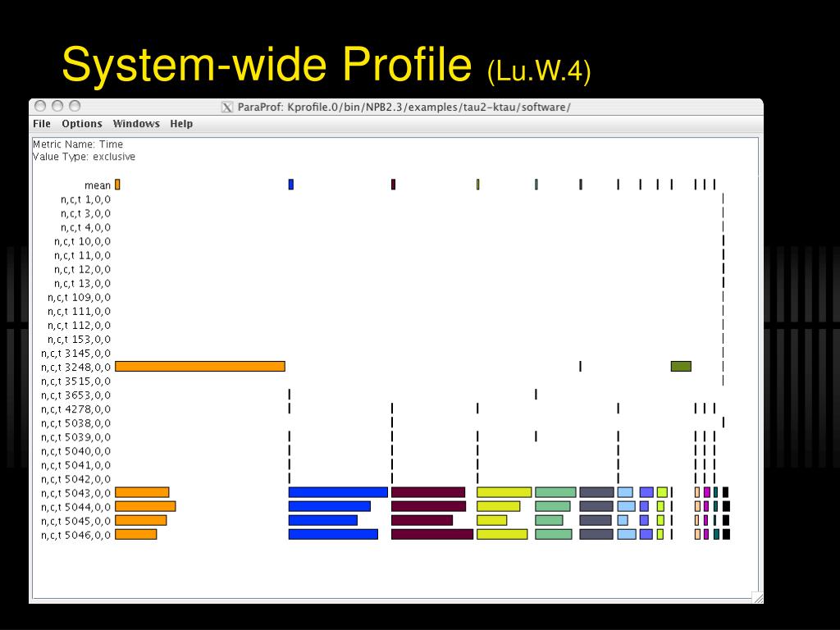Select row label n,c,t 10,0,0

[x=83, y=241]
